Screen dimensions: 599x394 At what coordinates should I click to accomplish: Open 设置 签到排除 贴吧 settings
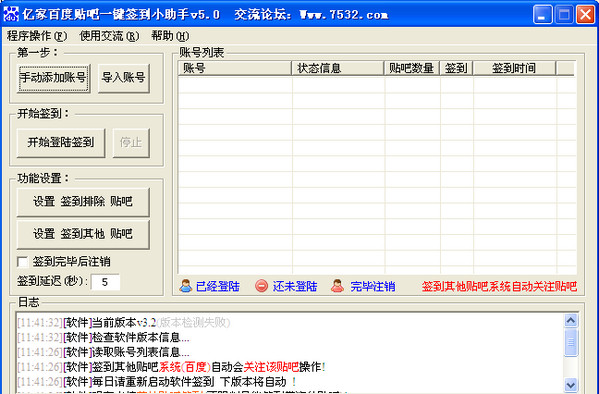point(83,202)
